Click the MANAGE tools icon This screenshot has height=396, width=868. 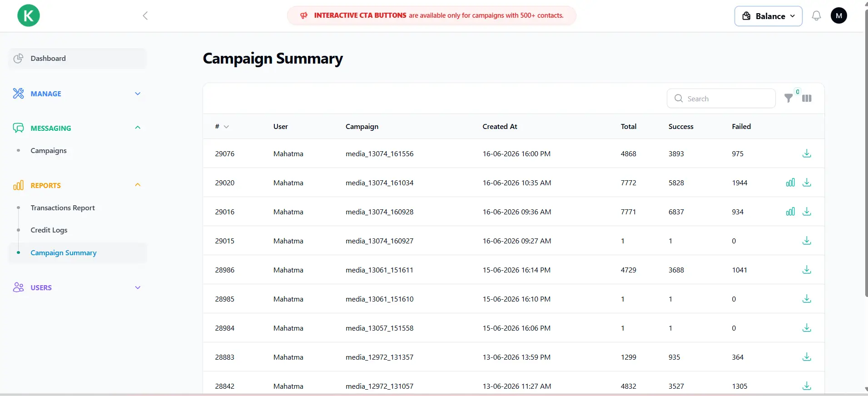pyautogui.click(x=18, y=94)
